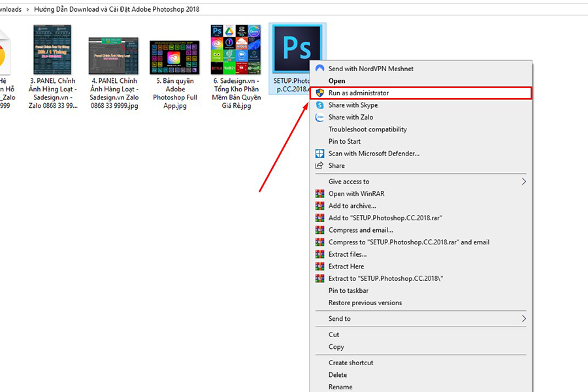Click WinRAR icon beside Add to archive

point(319,206)
